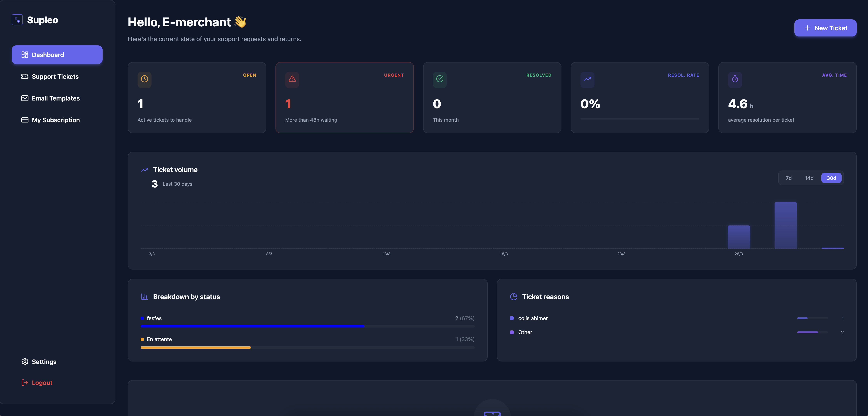Go to Email Templates page
Screen dimensions: 868x416
56,98
